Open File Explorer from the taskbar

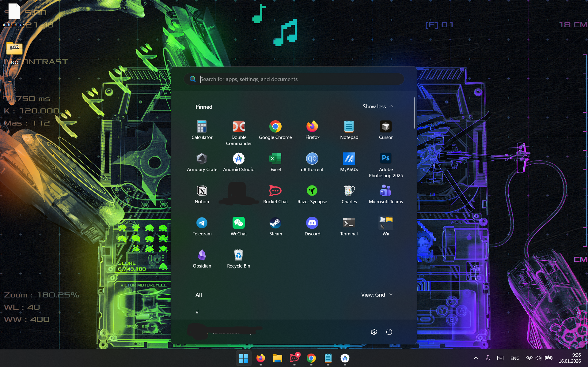(277, 358)
